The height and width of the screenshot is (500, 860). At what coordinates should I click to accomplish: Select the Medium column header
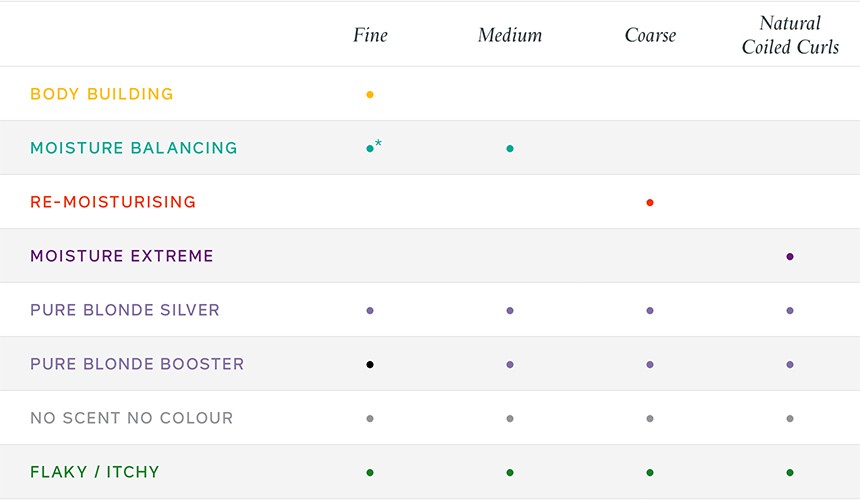(x=510, y=35)
